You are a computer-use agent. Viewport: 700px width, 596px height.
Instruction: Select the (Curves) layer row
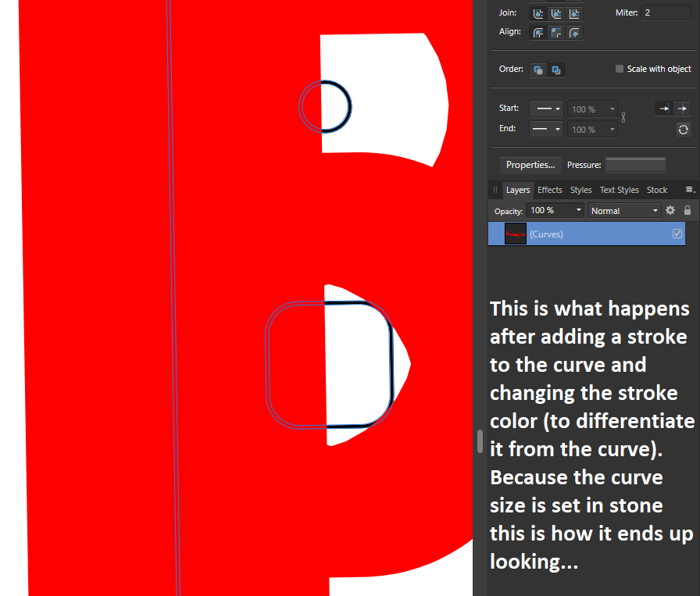587,234
